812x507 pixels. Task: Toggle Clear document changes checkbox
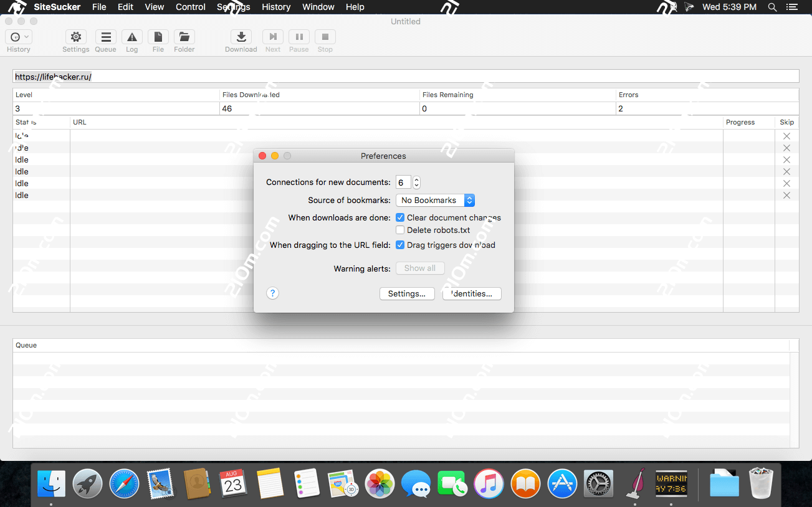(x=400, y=217)
